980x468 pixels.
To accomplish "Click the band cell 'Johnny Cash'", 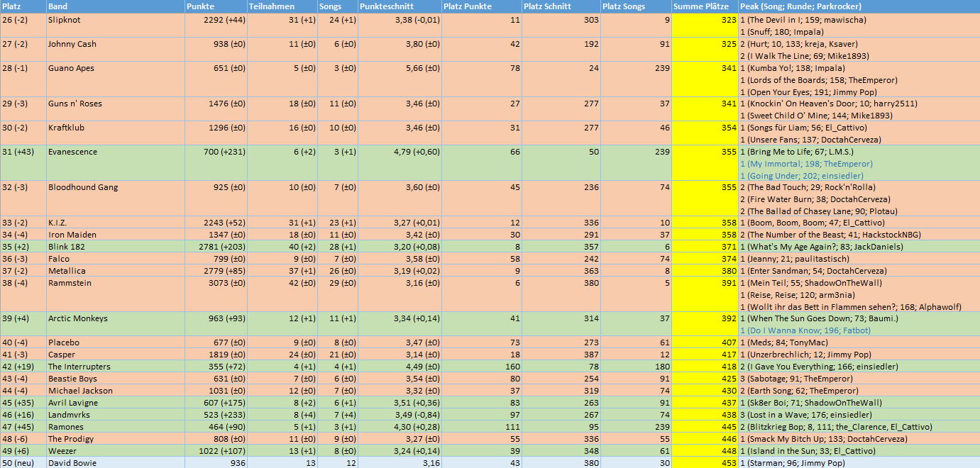I will tap(115, 50).
